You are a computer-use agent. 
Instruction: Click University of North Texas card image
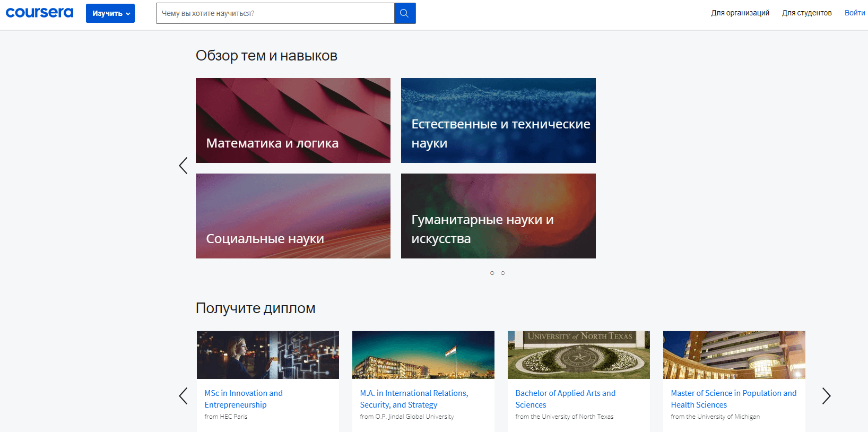[579, 355]
